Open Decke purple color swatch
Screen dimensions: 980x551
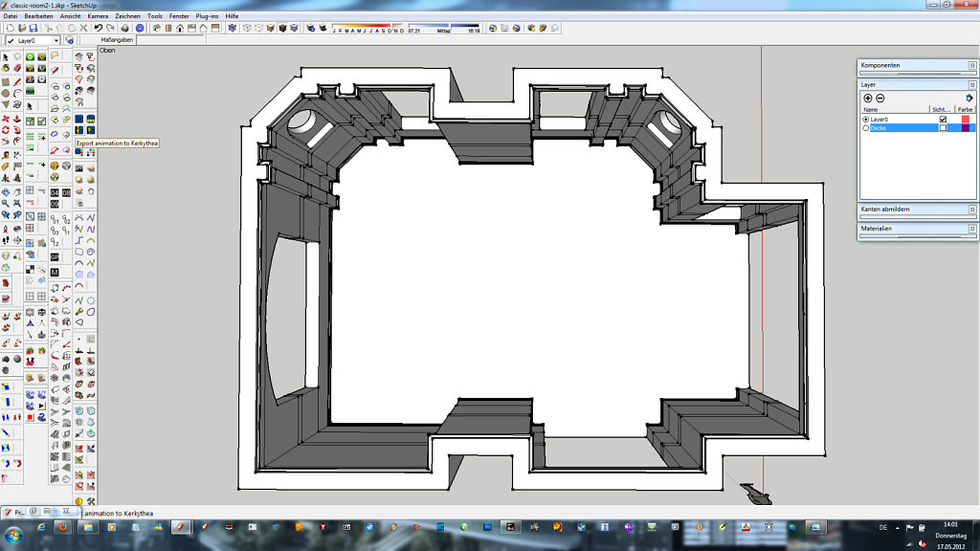966,128
